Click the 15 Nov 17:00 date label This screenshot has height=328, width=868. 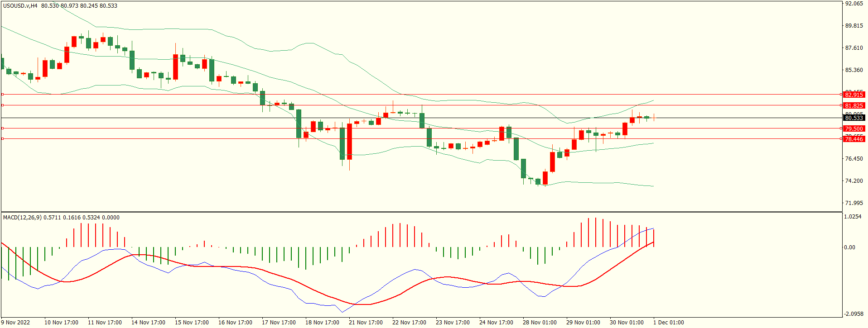pyautogui.click(x=192, y=323)
